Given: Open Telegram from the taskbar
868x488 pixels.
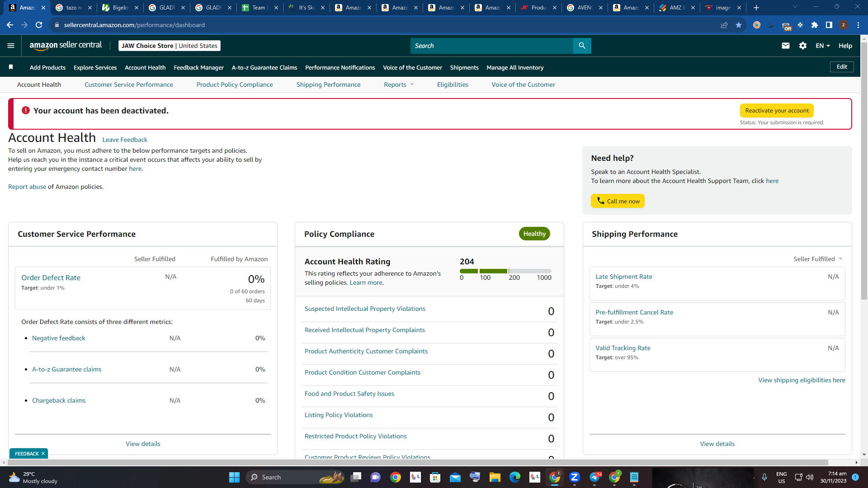Looking at the screenshot, I should coord(595,477).
